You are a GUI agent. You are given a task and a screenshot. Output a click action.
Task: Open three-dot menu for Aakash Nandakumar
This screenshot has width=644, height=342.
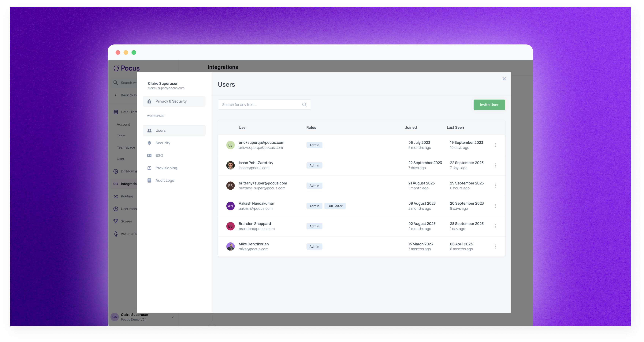pyautogui.click(x=495, y=206)
